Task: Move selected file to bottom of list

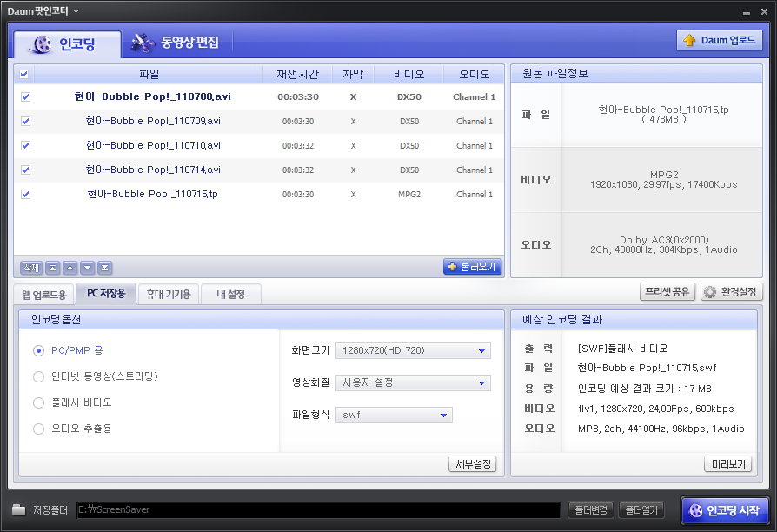Action: point(104,268)
